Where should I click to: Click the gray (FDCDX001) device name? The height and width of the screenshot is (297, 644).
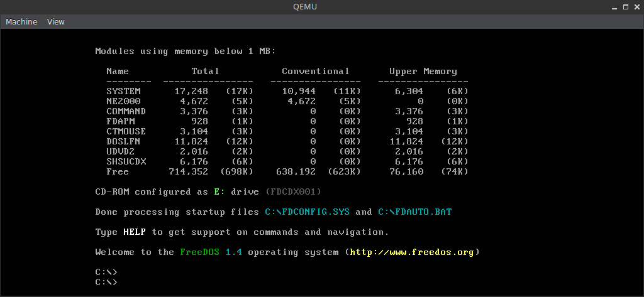click(293, 192)
